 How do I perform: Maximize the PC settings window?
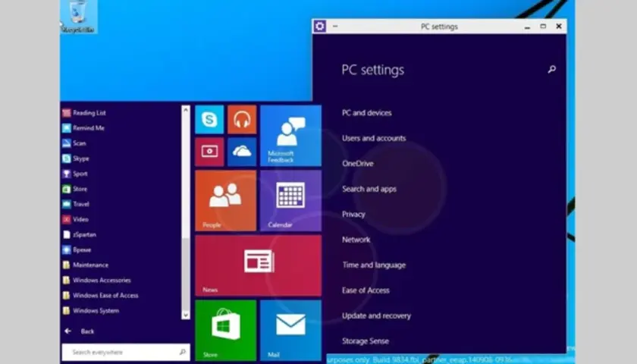543,27
